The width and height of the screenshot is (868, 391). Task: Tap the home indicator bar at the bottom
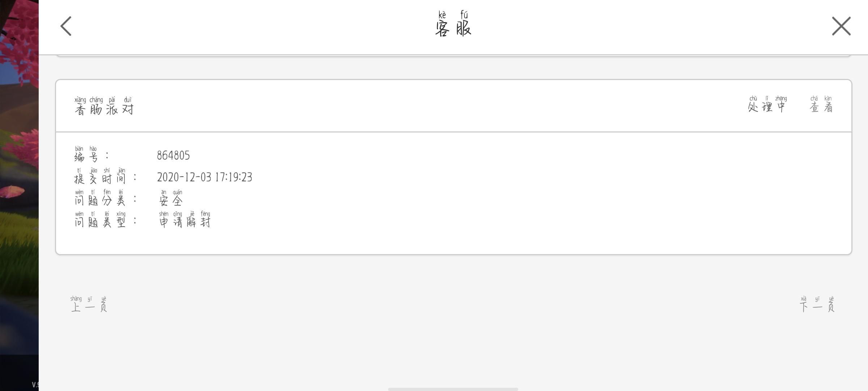[453, 389]
